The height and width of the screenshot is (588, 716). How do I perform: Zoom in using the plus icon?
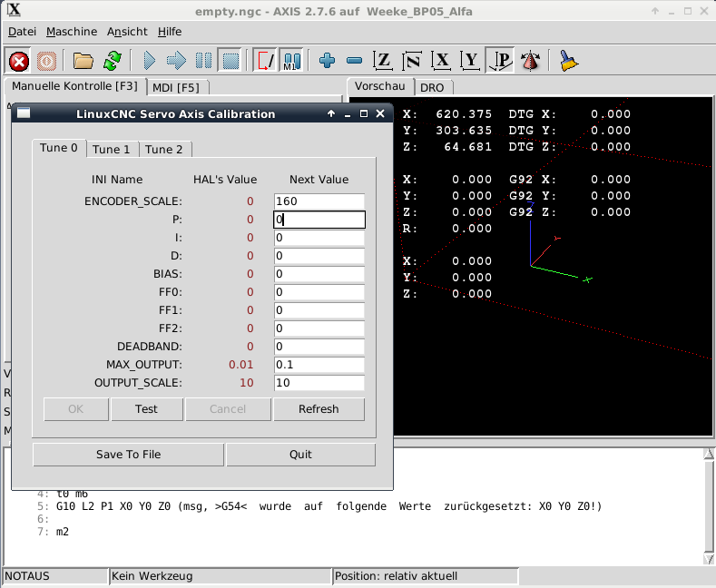pyautogui.click(x=327, y=61)
